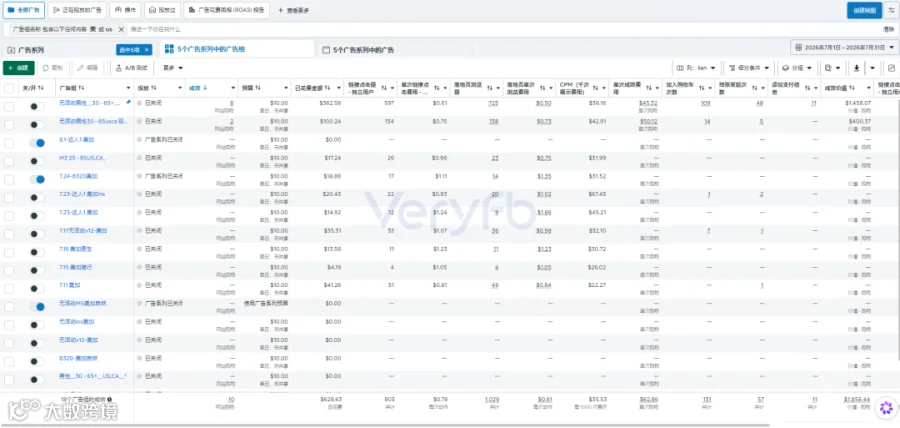Remove the 选中5项 selection with its X
This screenshot has width=900, height=428.
pos(146,50)
